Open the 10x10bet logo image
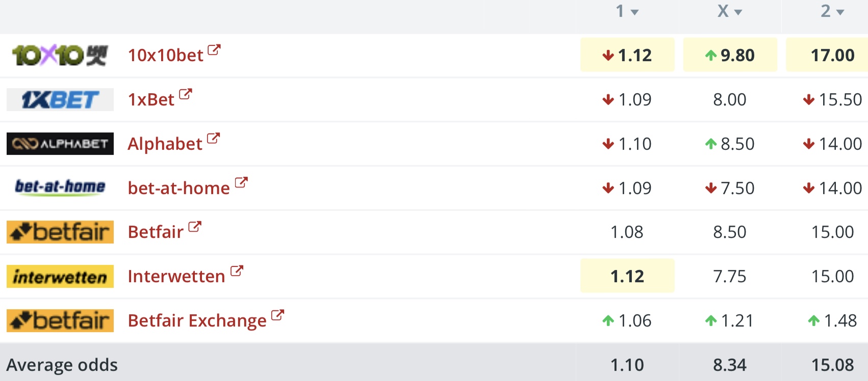The height and width of the screenshot is (381, 868). [x=60, y=56]
